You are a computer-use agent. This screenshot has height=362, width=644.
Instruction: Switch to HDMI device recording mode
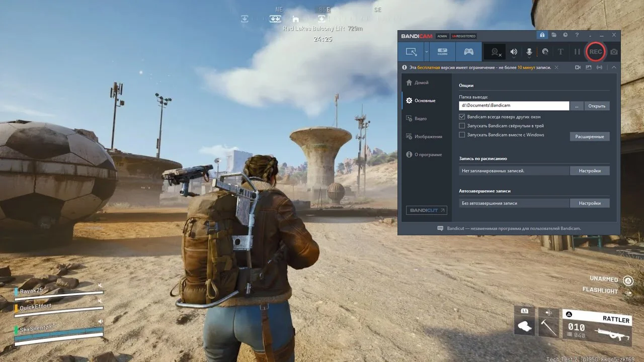(443, 52)
